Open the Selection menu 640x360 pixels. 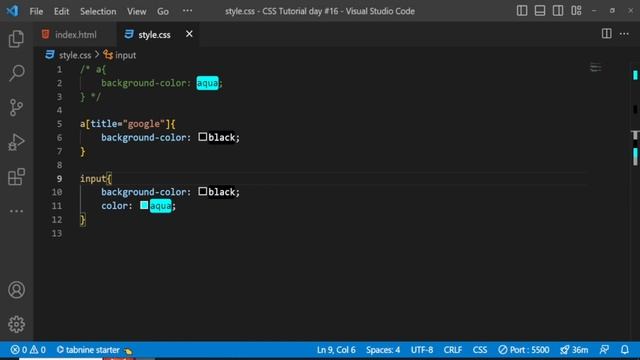tap(98, 11)
